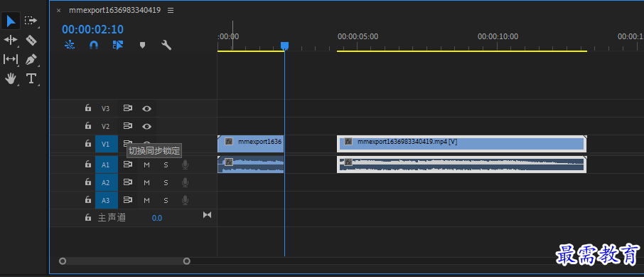Toggle sync lock on V2
The image size is (644, 277).
click(128, 126)
